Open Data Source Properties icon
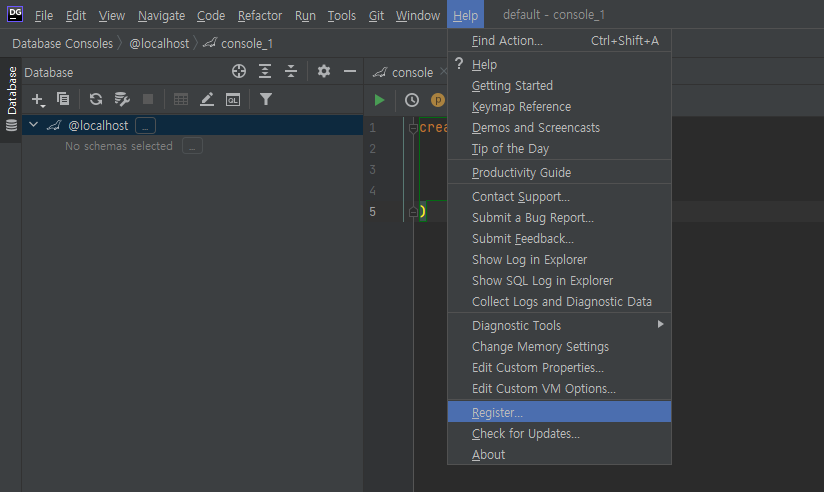This screenshot has width=824, height=492. click(x=122, y=99)
